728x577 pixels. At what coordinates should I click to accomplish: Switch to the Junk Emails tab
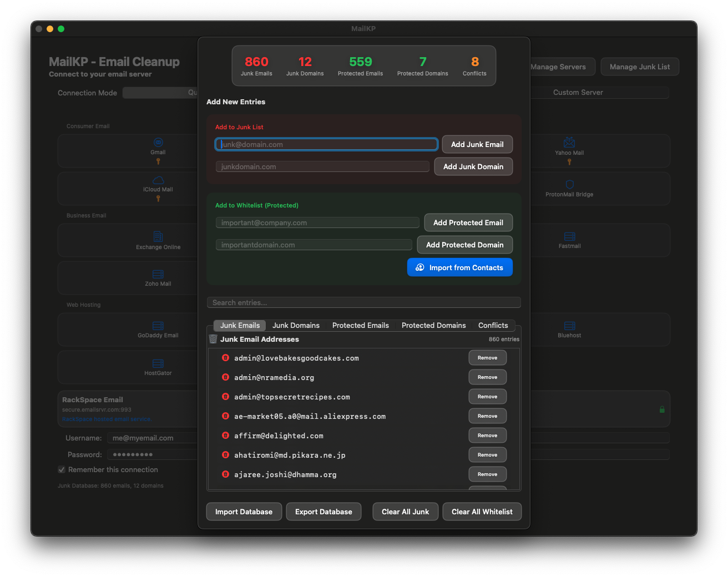[240, 326]
